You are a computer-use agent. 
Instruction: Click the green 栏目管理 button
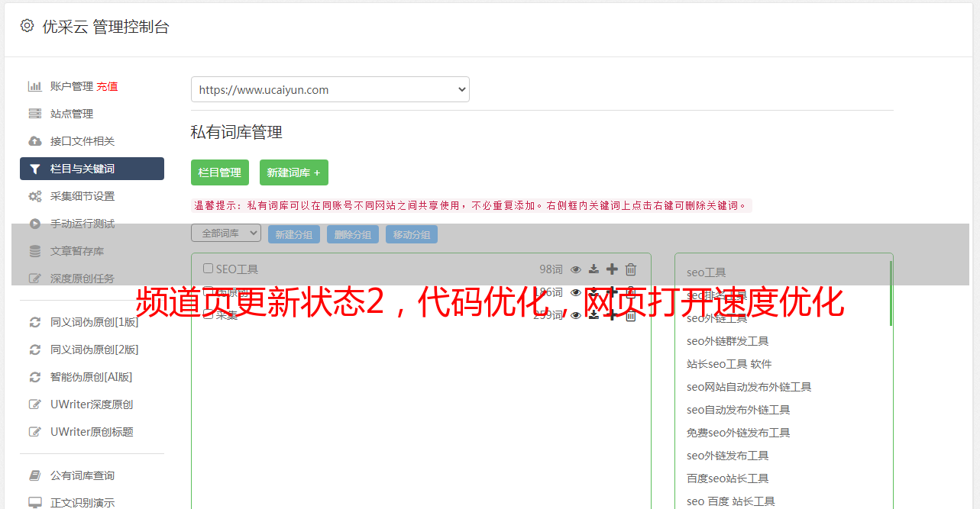pyautogui.click(x=220, y=172)
